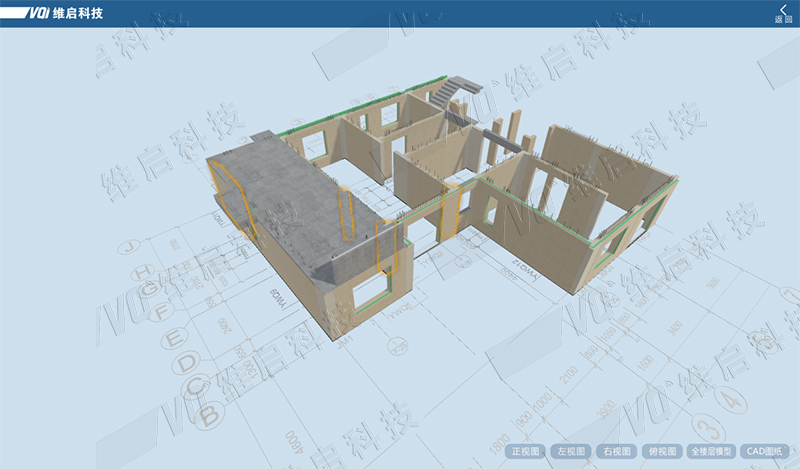
Task: Switch to right view (右视图)
Action: click(618, 452)
